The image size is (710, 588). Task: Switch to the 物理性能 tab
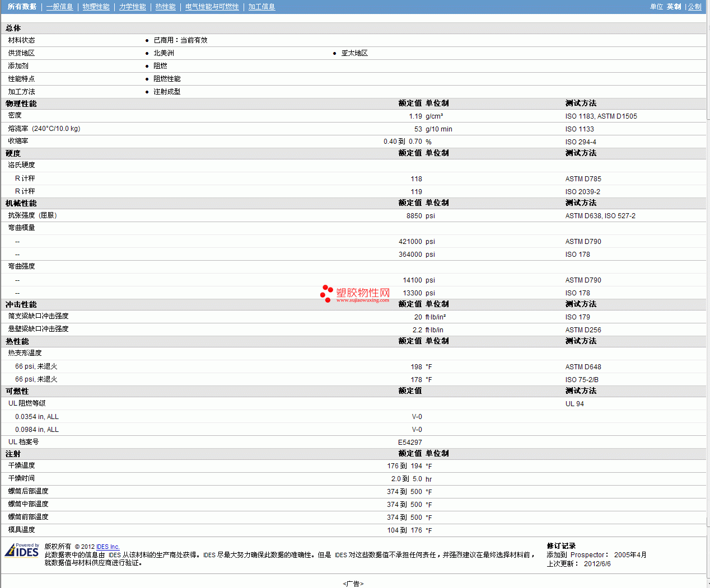tap(96, 7)
